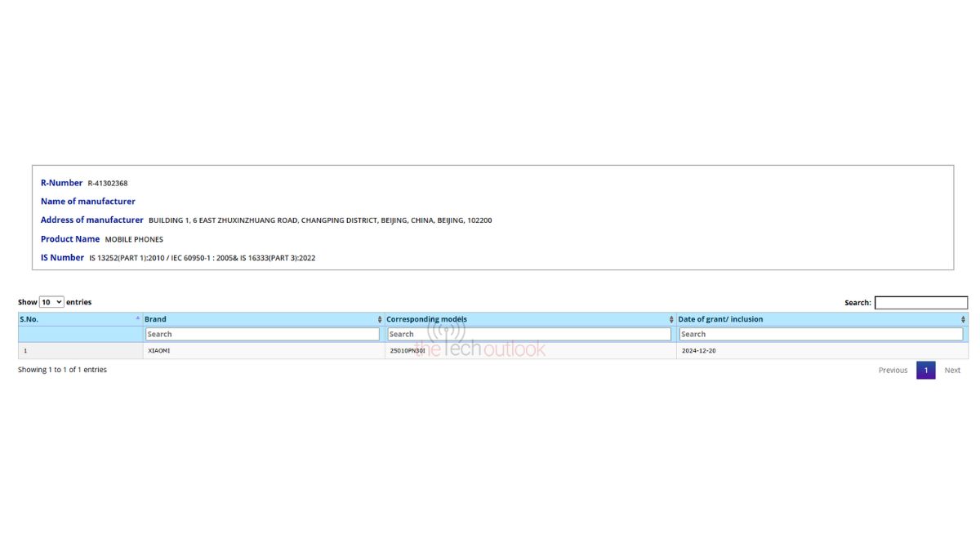Screen dimensions: 980x551
Task: Focus the global Search box at top right
Action: (x=920, y=303)
